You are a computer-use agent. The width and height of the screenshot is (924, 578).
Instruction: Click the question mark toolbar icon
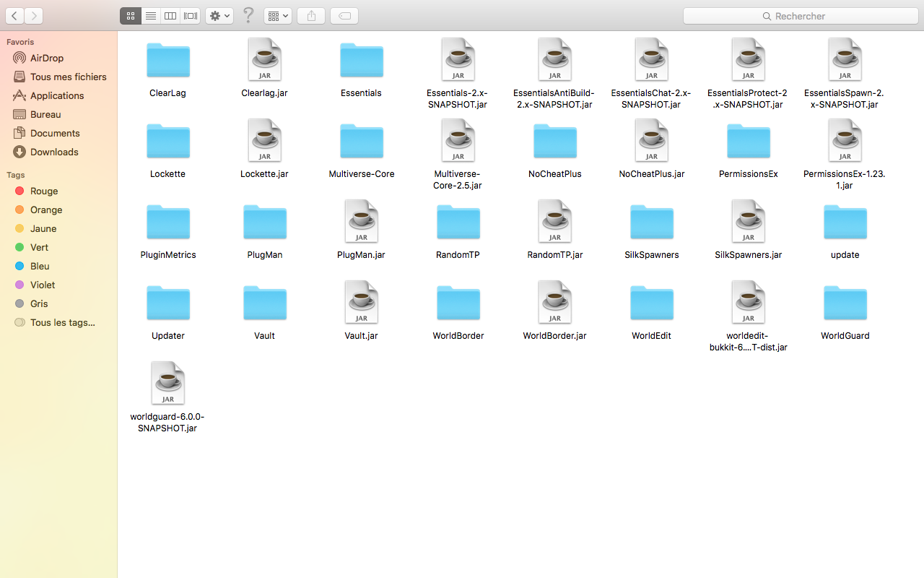248,15
